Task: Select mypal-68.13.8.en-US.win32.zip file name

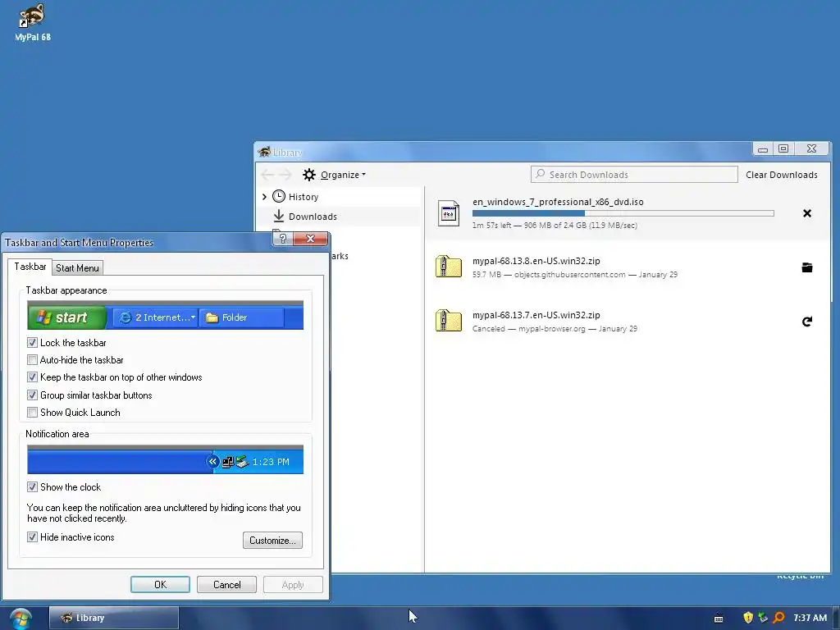Action: click(536, 261)
